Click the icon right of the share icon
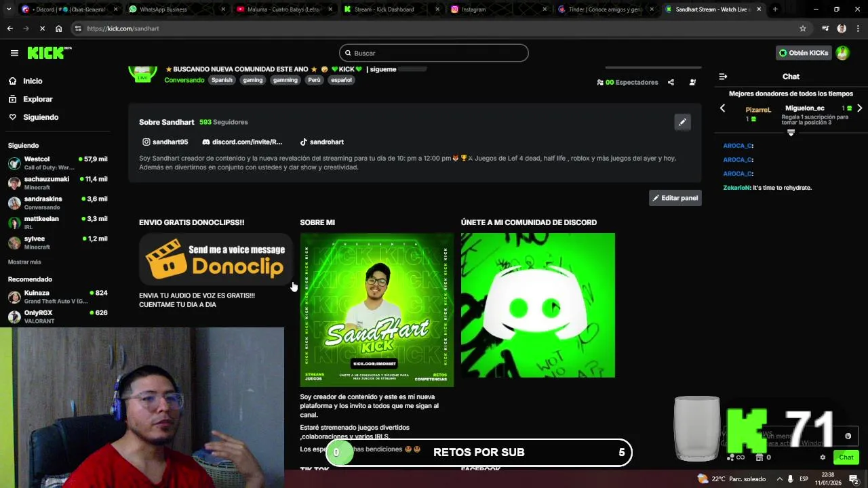The width and height of the screenshot is (868, 488). click(x=692, y=82)
